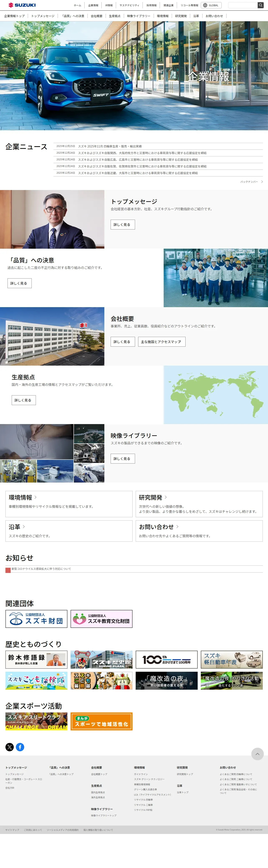This screenshot has width=268, height=868.
Task: Click 詳しく見る under 生産拠点
Action: click(x=24, y=400)
